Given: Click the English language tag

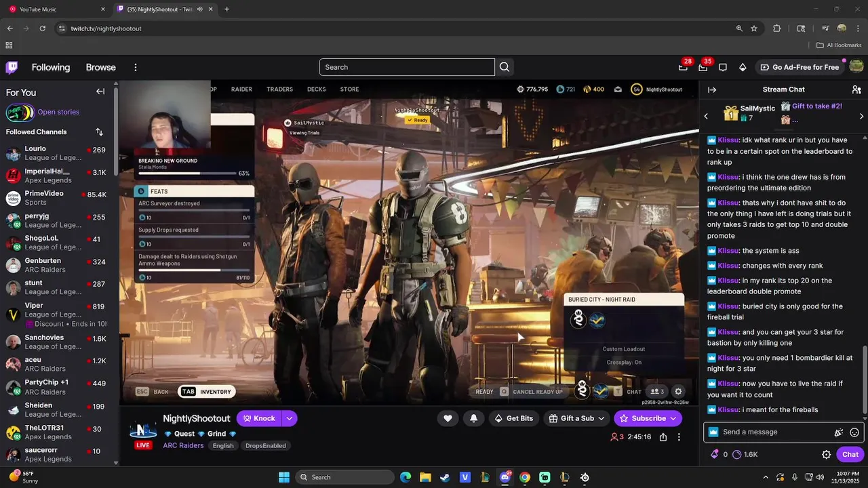Looking at the screenshot, I should tap(223, 445).
